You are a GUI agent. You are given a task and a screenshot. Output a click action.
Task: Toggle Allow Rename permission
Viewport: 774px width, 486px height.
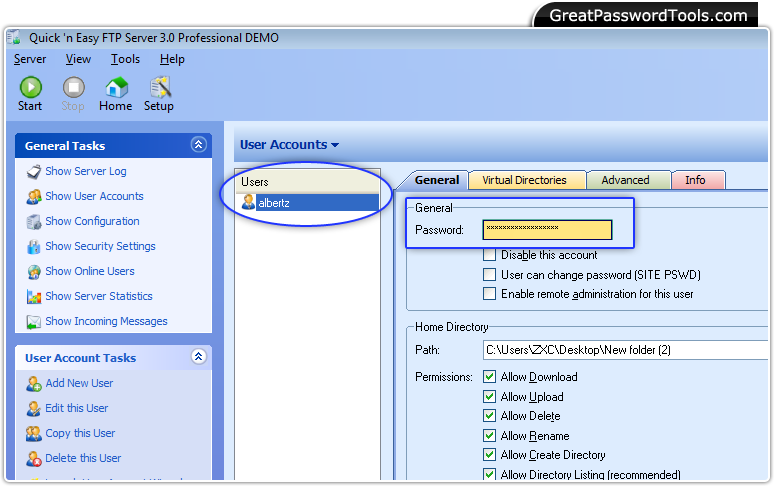pos(489,435)
